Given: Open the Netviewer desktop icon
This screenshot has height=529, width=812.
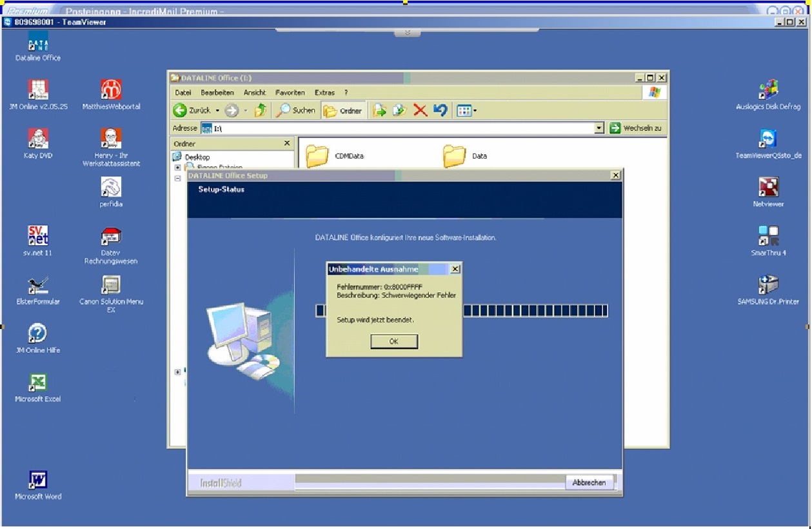Looking at the screenshot, I should tap(768, 188).
